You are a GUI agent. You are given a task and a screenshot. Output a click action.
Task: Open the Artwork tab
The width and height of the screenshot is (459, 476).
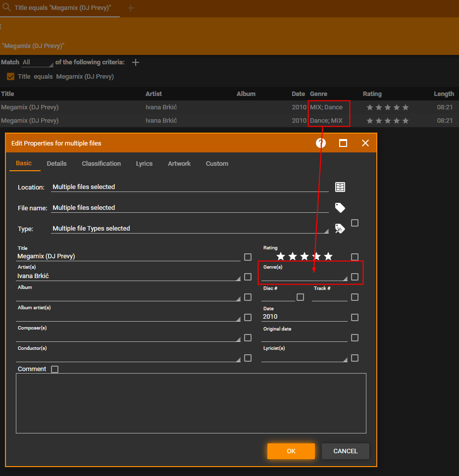pos(179,164)
